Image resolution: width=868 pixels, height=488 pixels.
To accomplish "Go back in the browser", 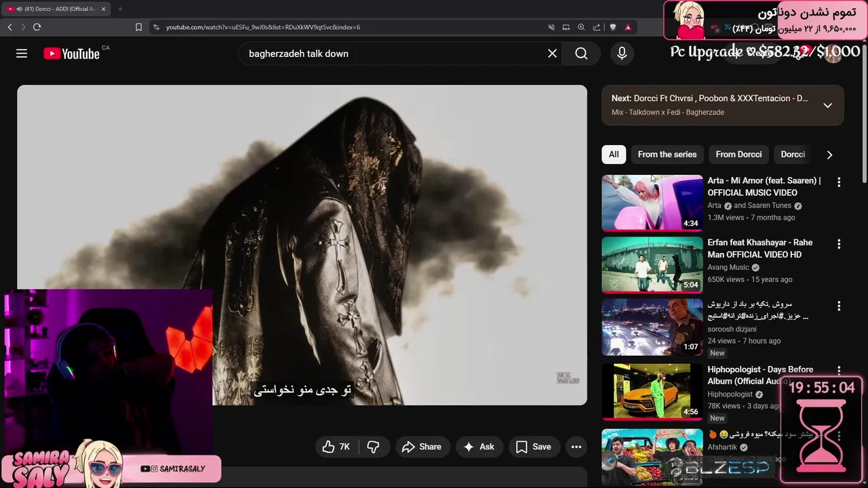I will pyautogui.click(x=9, y=27).
